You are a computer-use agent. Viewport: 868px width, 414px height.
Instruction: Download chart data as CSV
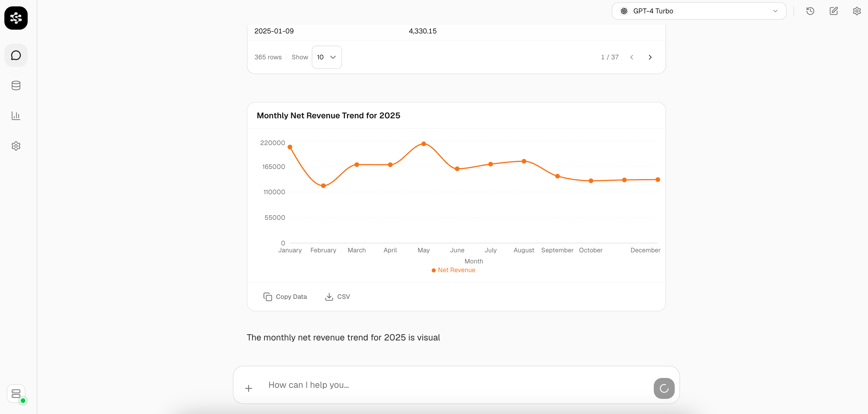click(x=338, y=297)
